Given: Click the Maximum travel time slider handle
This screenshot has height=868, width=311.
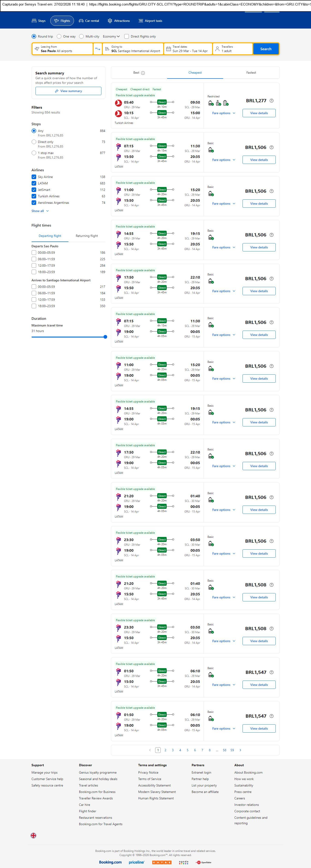Looking at the screenshot, I should 105,337.
